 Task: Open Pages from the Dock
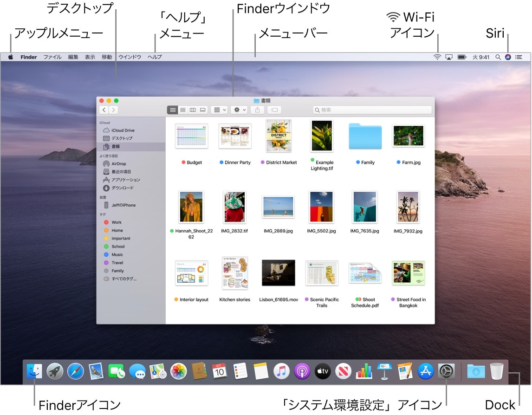(x=405, y=371)
